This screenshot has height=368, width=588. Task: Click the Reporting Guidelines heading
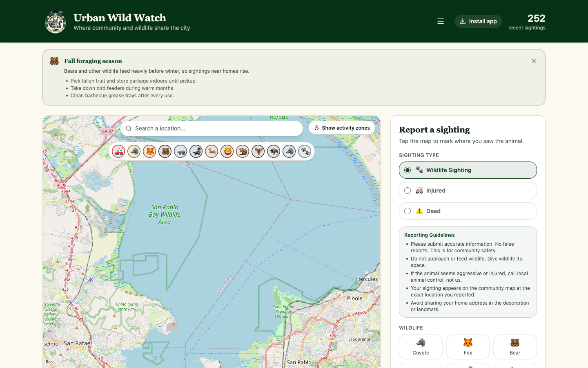(x=429, y=235)
